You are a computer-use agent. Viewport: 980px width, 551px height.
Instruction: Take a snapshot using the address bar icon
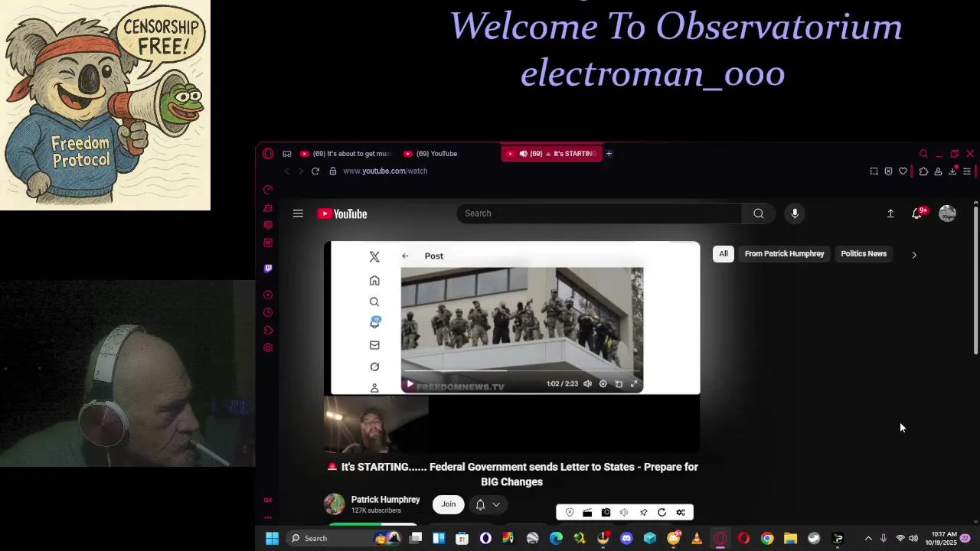click(874, 171)
